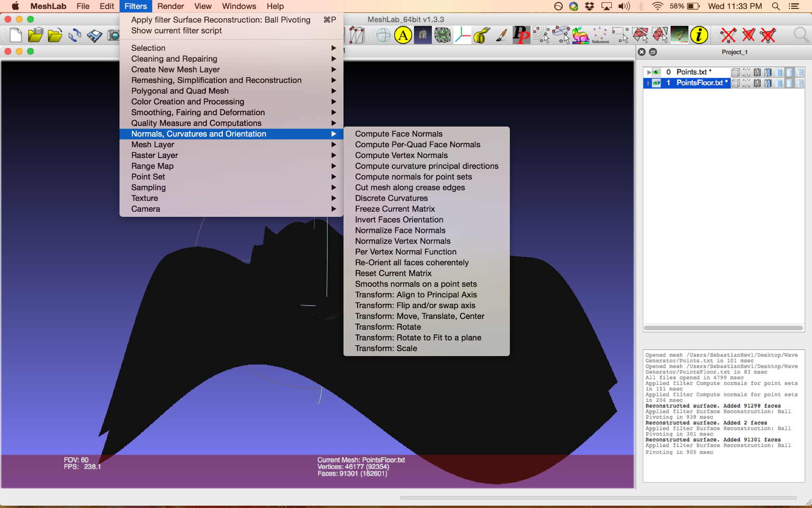The width and height of the screenshot is (812, 508).
Task: Expand the Point Set submenu
Action: (231, 177)
